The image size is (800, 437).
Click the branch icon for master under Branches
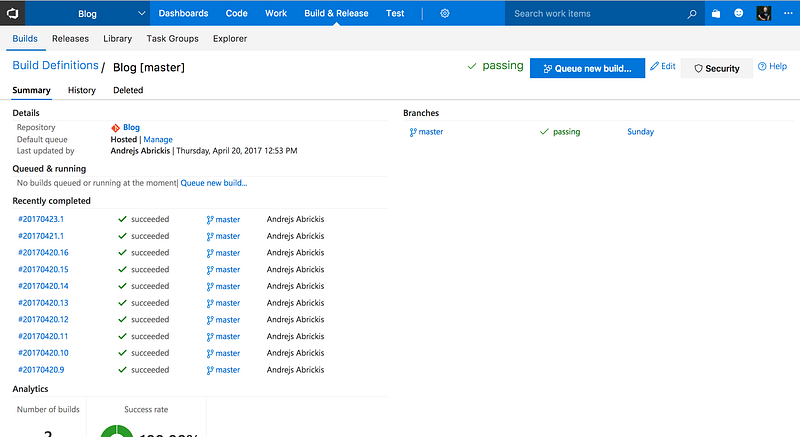(x=413, y=132)
